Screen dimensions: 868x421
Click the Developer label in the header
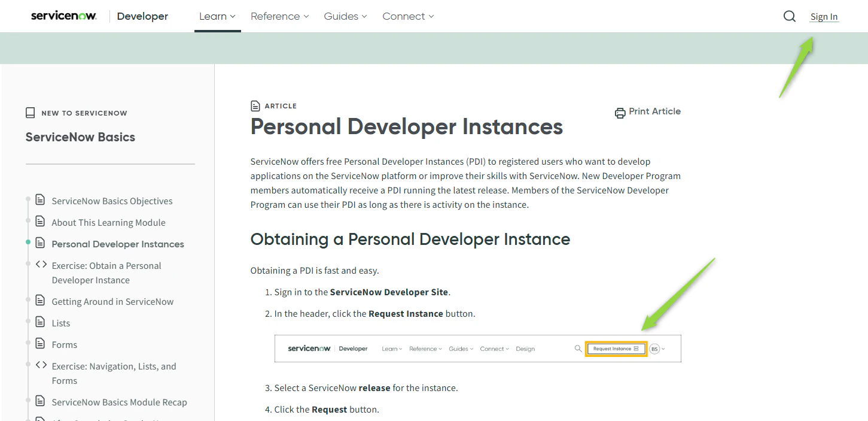(x=142, y=16)
